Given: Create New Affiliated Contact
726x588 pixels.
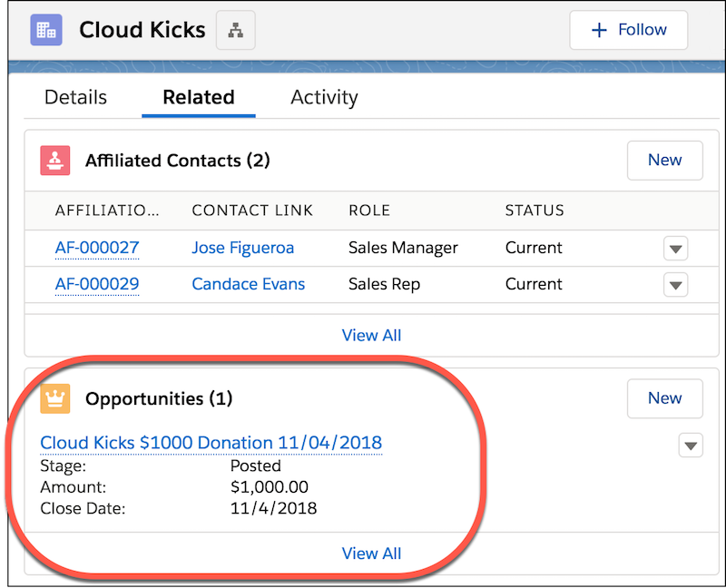Looking at the screenshot, I should click(x=665, y=161).
